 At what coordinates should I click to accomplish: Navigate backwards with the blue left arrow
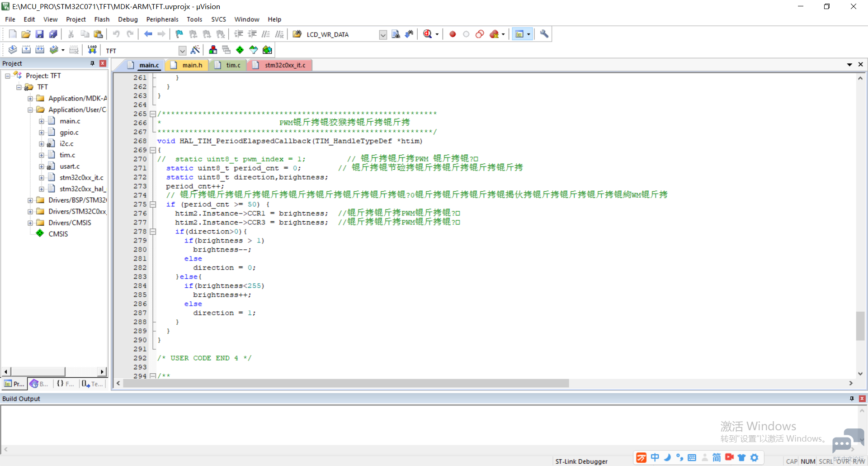point(148,34)
